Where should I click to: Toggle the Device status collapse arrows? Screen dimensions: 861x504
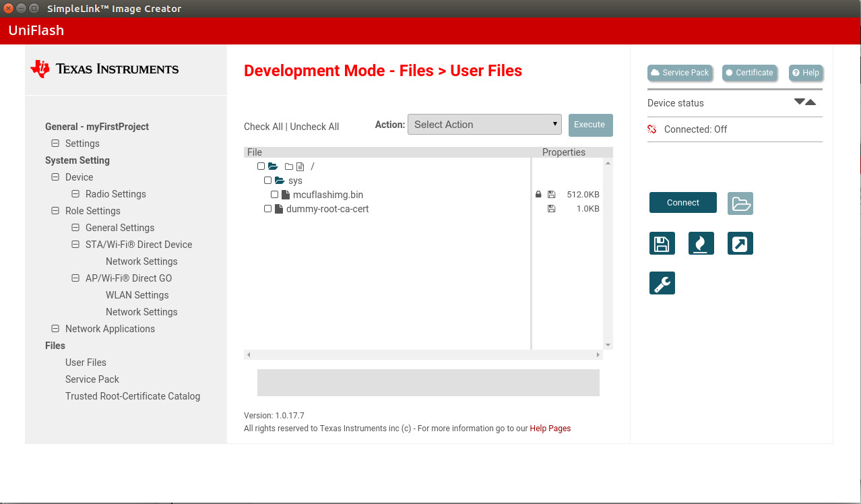(804, 102)
